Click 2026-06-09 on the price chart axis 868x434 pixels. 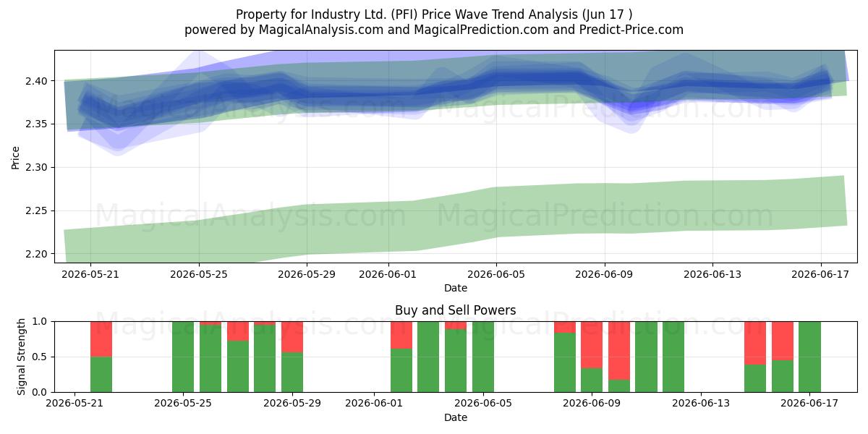click(x=605, y=274)
